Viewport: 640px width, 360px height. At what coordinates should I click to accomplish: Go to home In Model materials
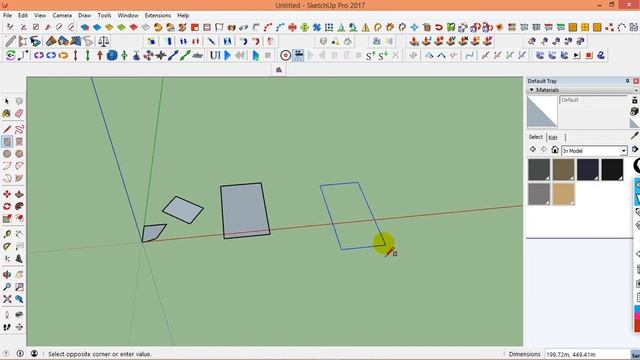pyautogui.click(x=554, y=150)
